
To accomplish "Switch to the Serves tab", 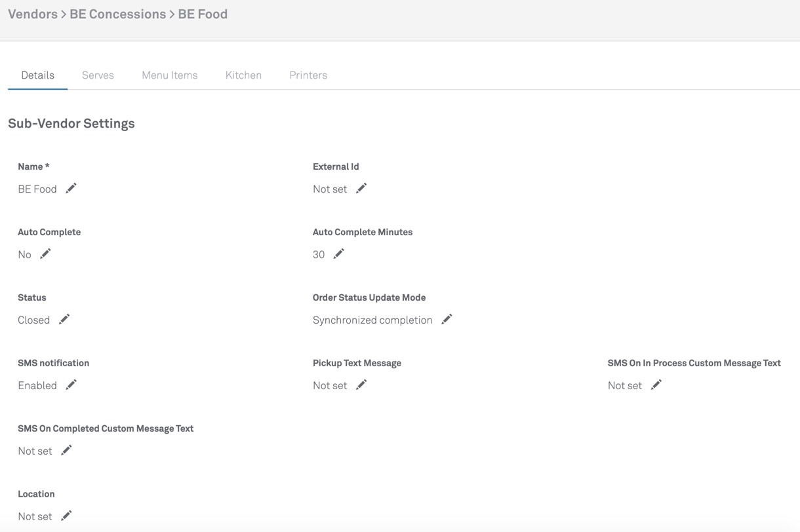I will click(x=98, y=75).
